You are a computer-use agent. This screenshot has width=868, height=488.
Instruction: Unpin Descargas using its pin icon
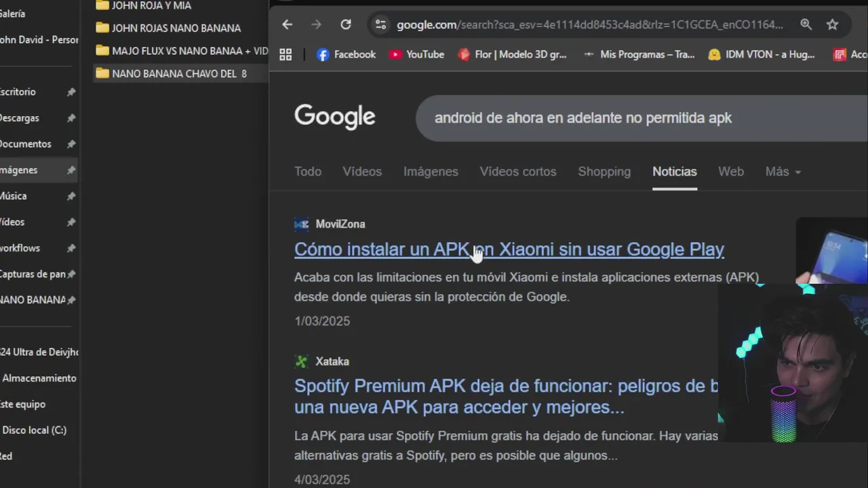(71, 118)
